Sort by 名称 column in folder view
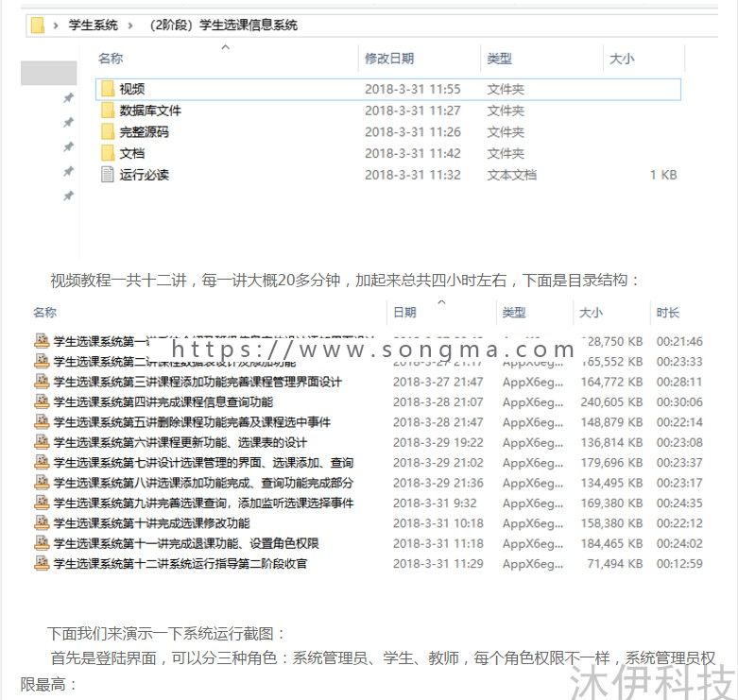 [x=111, y=59]
